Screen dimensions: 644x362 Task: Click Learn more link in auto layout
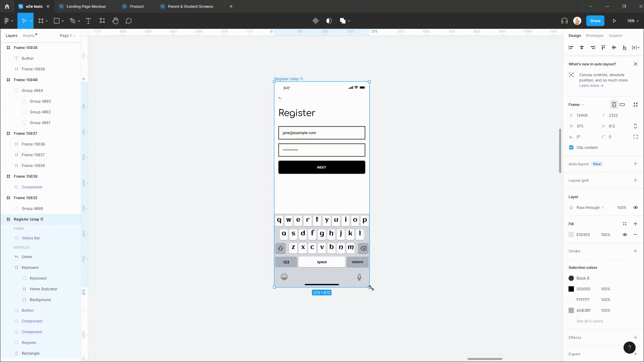(x=590, y=85)
